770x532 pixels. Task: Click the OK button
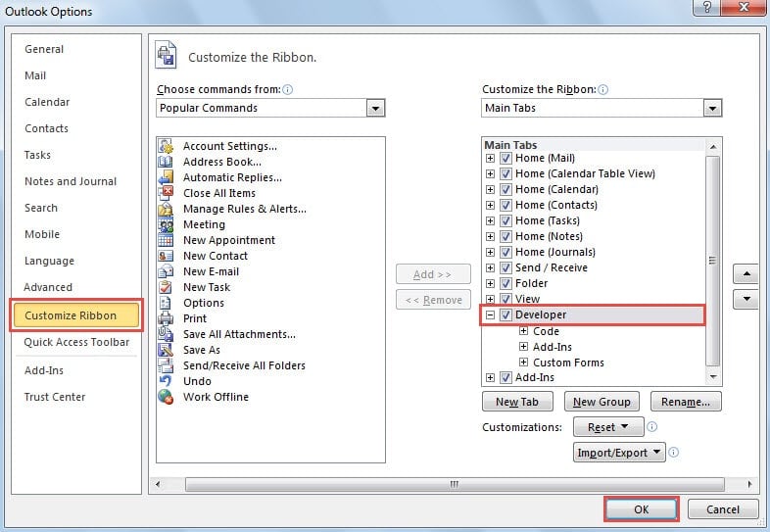(x=642, y=509)
